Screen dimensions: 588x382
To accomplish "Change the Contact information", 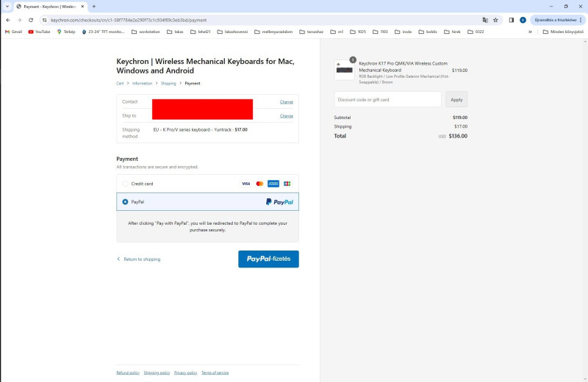I will click(x=287, y=102).
